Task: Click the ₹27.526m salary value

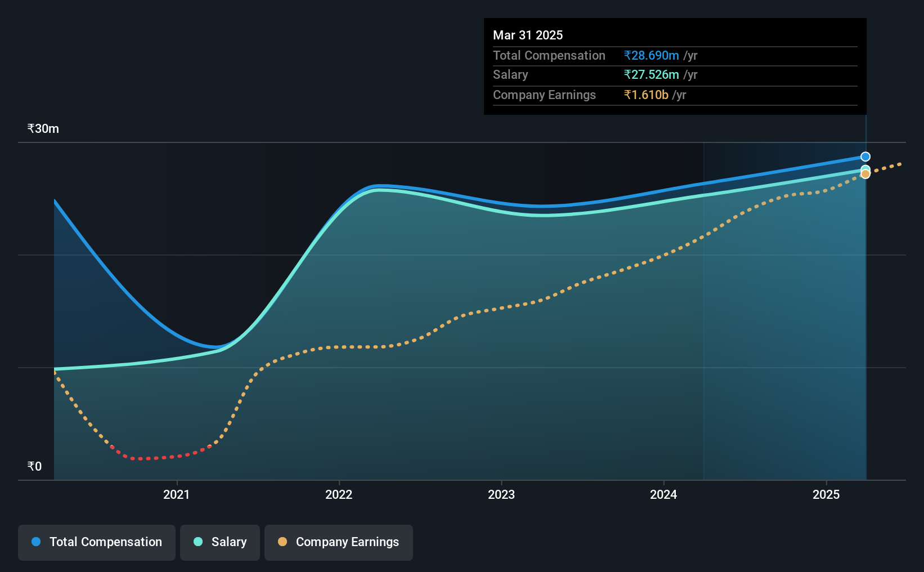Action: pyautogui.click(x=652, y=74)
